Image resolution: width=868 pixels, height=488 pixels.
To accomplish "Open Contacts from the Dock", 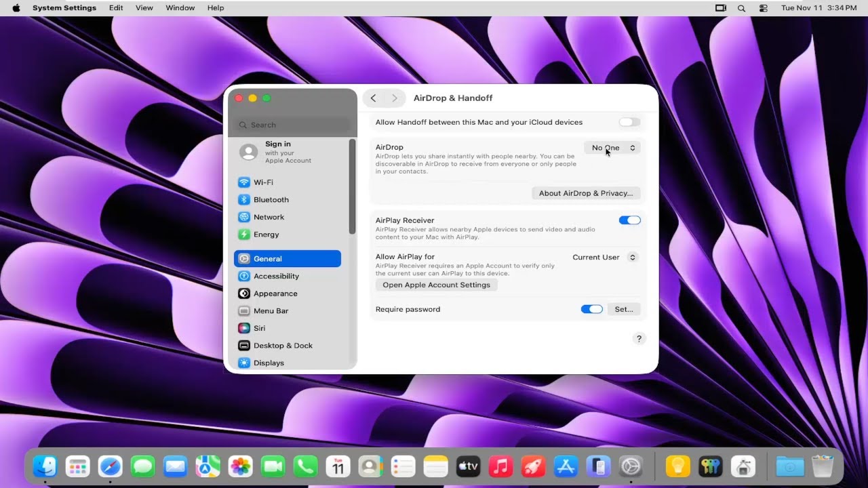I will point(370,466).
